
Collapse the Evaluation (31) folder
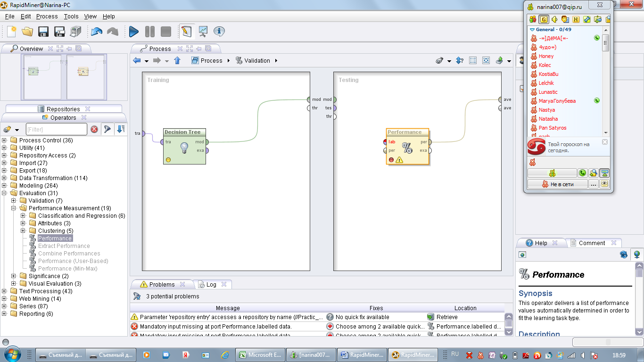4,193
